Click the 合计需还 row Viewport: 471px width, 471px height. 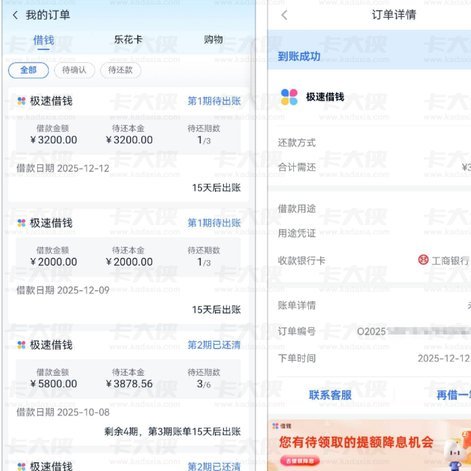pyautogui.click(x=369, y=167)
